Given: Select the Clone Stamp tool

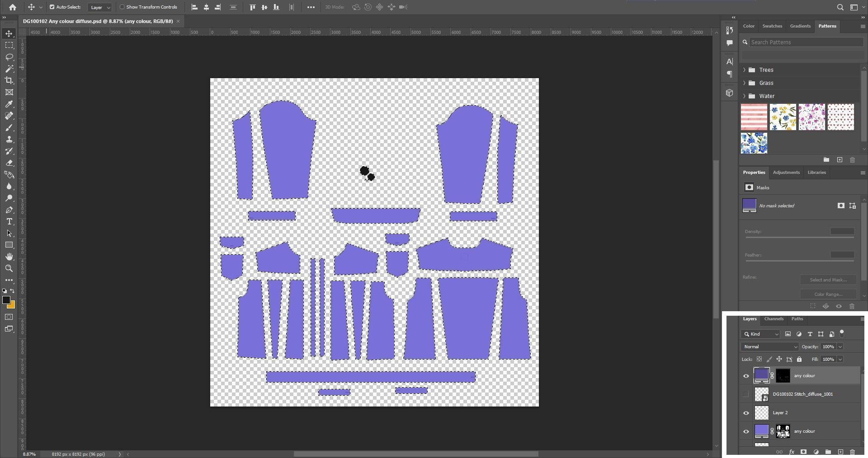Looking at the screenshot, I should tap(9, 139).
